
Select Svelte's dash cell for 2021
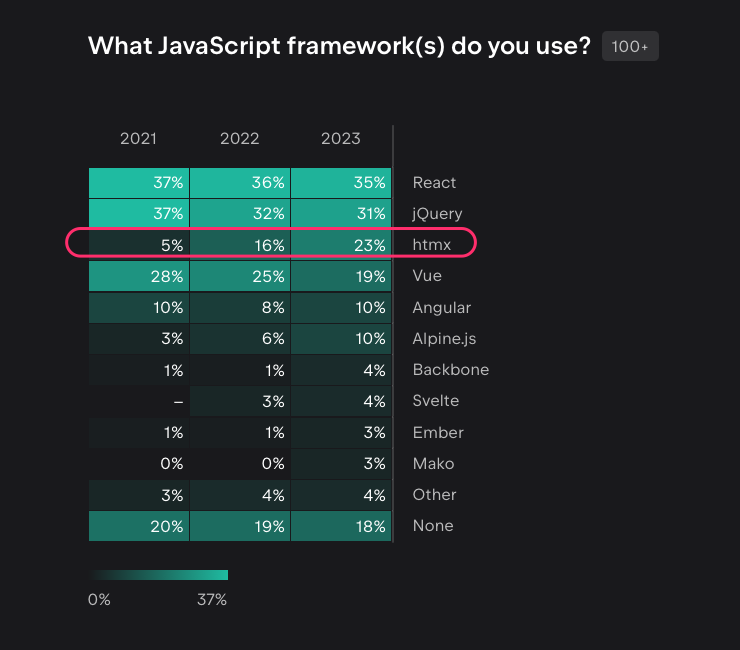139,401
